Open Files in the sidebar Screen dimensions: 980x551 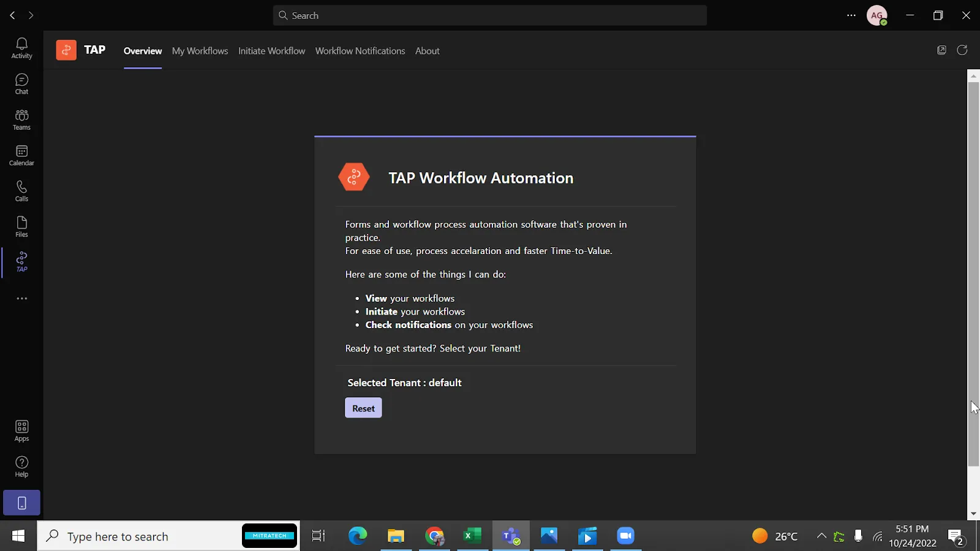coord(21,227)
